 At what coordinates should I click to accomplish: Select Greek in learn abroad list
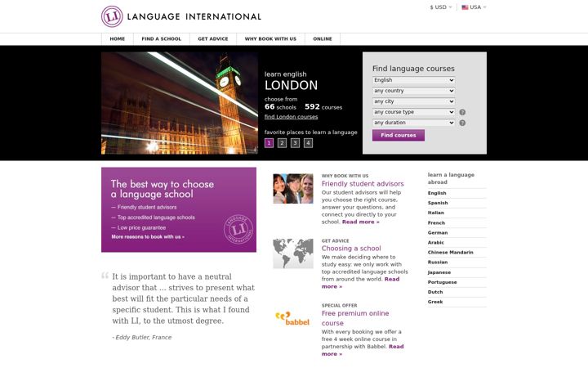tap(435, 302)
